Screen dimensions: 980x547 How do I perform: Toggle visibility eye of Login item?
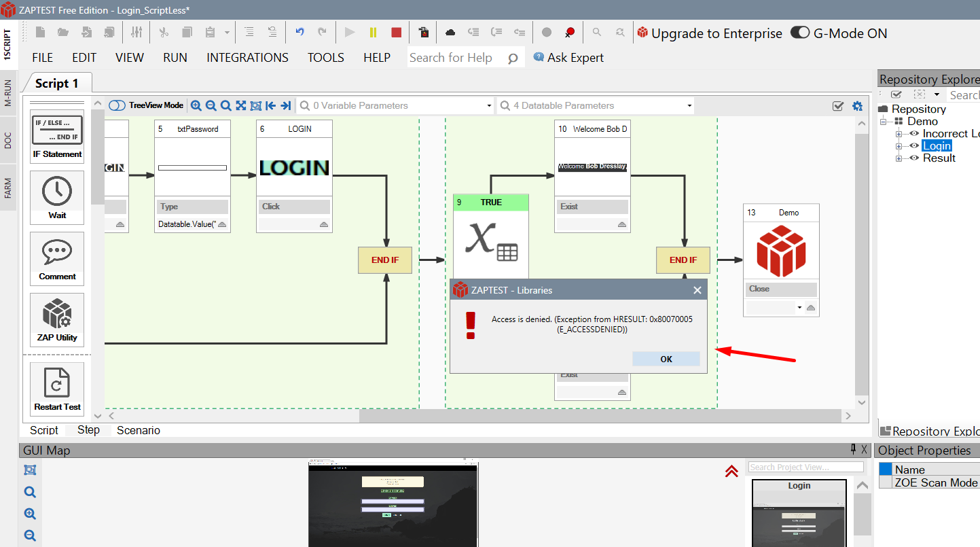click(x=914, y=145)
